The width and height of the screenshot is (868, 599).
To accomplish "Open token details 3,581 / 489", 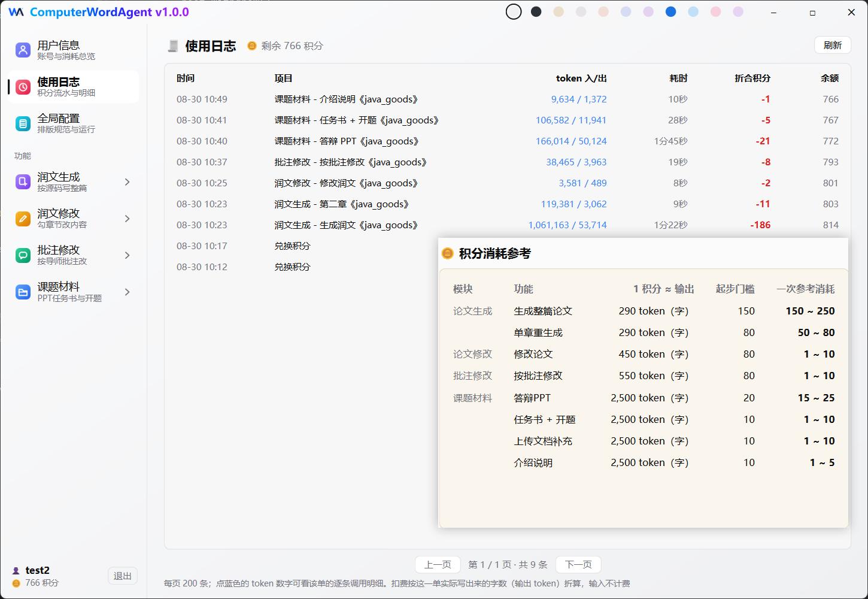I will click(582, 183).
